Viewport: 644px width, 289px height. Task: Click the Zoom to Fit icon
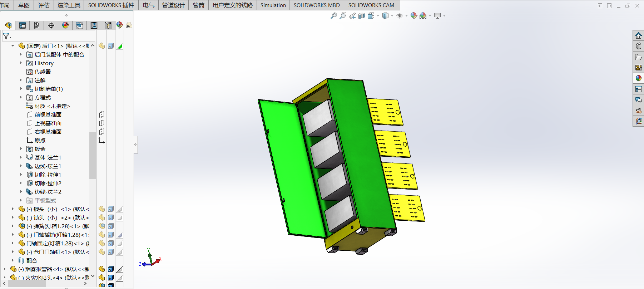(x=334, y=16)
